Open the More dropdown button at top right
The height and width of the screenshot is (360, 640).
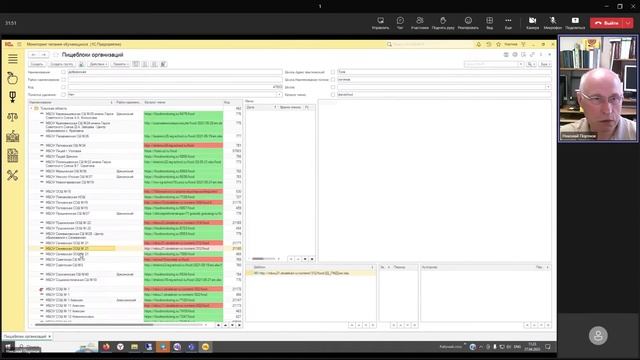tap(545, 64)
